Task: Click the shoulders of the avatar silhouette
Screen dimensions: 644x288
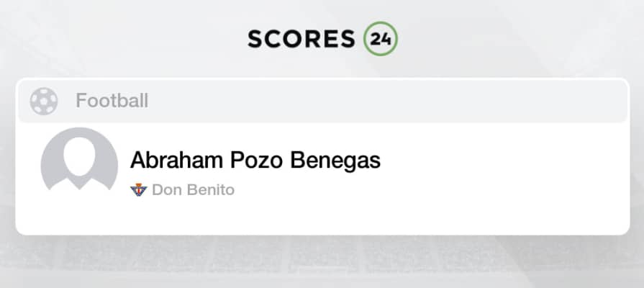Action: click(x=79, y=181)
